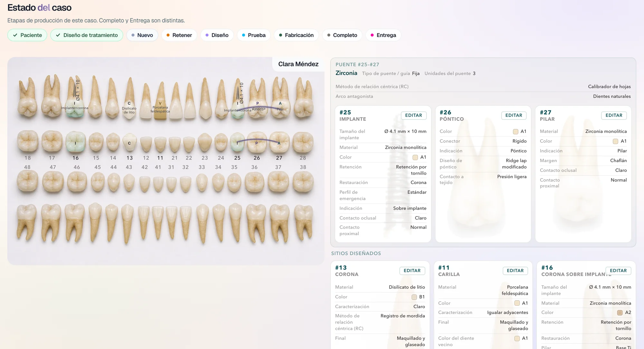The height and width of the screenshot is (349, 644).
Task: Select tooth 26 pontic occlusal view
Action: (257, 142)
